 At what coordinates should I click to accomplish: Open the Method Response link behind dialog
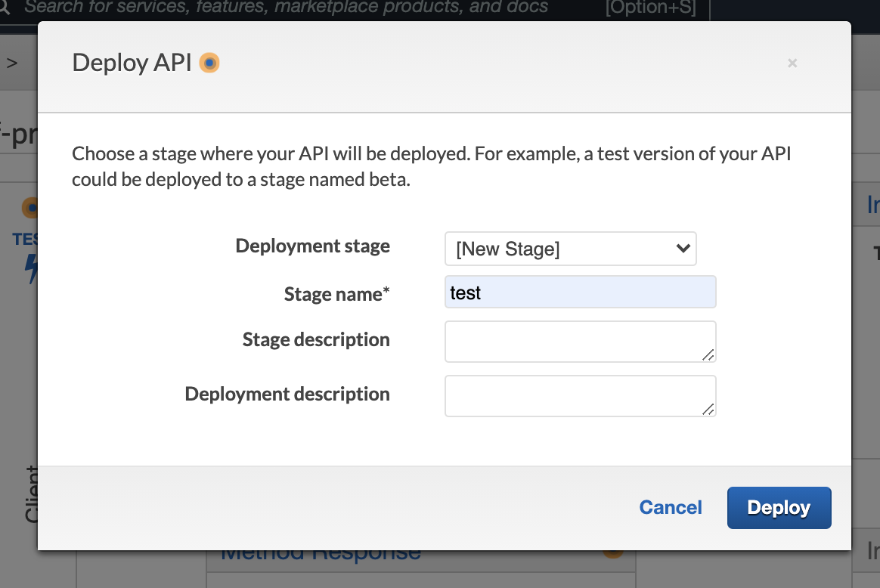320,553
